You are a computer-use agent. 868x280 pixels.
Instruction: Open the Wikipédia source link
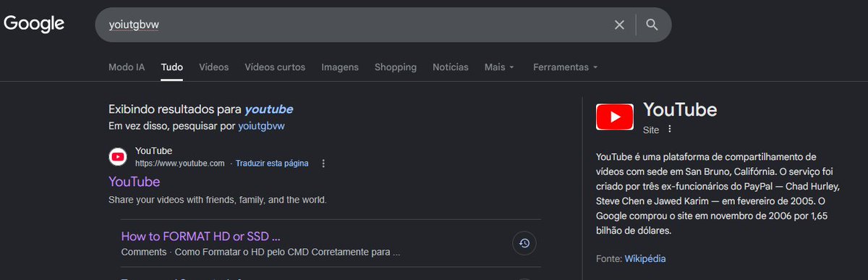tap(645, 258)
